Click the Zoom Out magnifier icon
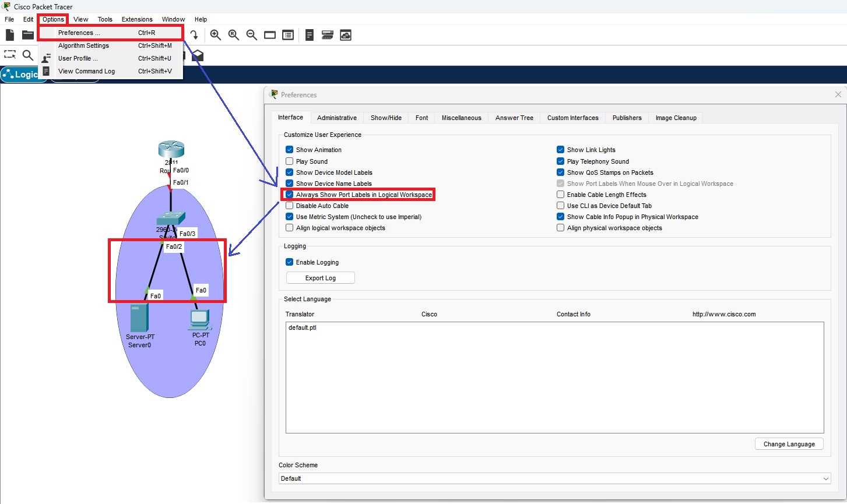The width and height of the screenshot is (847, 504). pyautogui.click(x=252, y=35)
